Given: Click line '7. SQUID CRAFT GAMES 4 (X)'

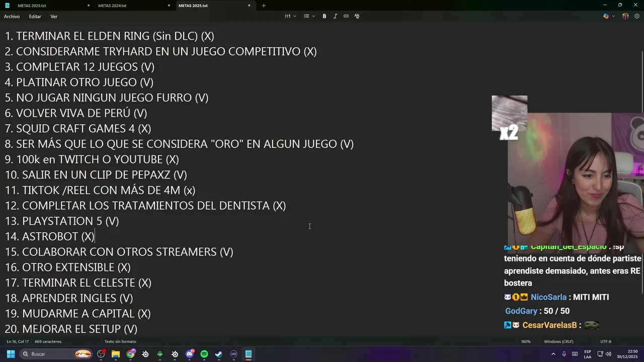Looking at the screenshot, I should 78,128.
